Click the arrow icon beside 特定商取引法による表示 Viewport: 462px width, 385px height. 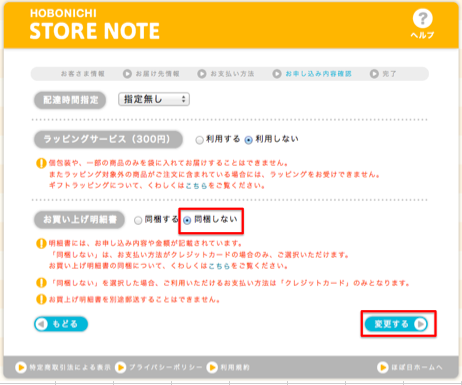[x=21, y=367]
